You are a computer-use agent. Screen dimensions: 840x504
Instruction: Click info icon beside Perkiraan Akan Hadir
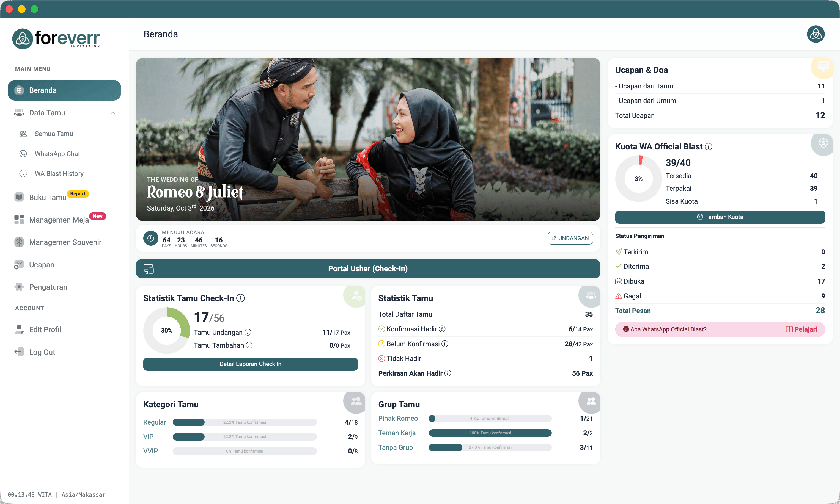[448, 373]
